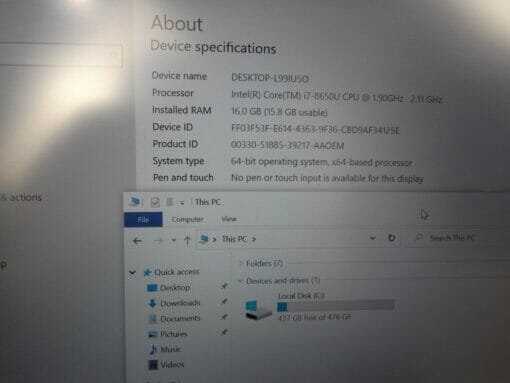
Task: Open Documents in Quick access
Action: point(180,319)
